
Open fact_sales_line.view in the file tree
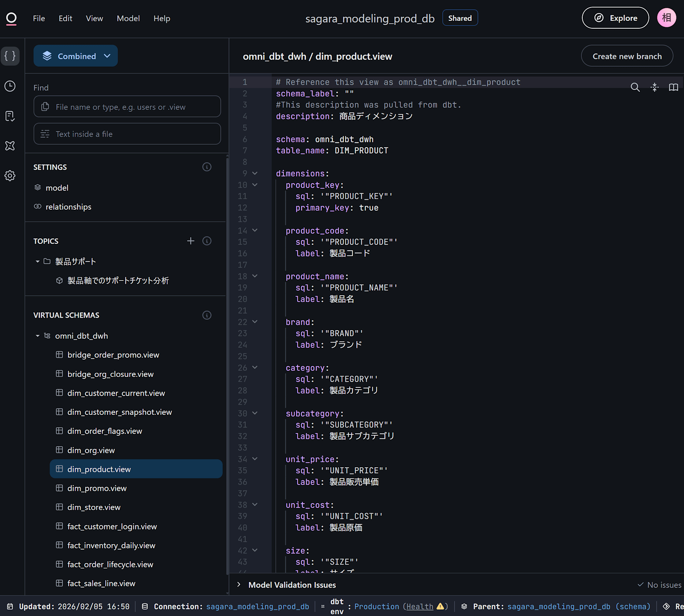(x=101, y=584)
